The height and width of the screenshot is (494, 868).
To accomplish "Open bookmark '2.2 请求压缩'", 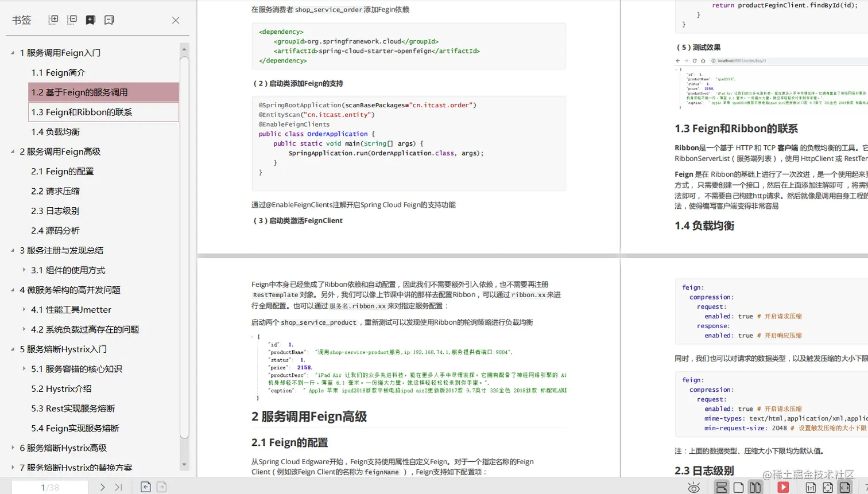I will pyautogui.click(x=55, y=191).
